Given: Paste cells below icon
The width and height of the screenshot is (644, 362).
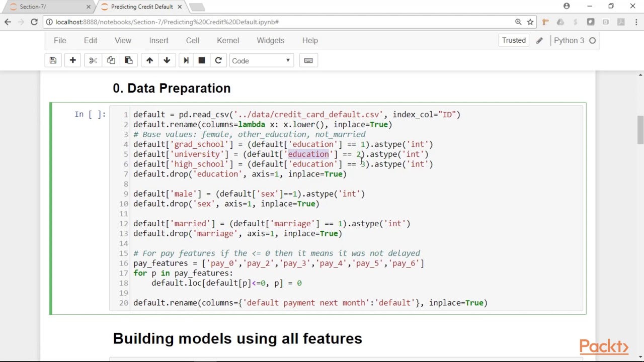Looking at the screenshot, I should tap(129, 60).
